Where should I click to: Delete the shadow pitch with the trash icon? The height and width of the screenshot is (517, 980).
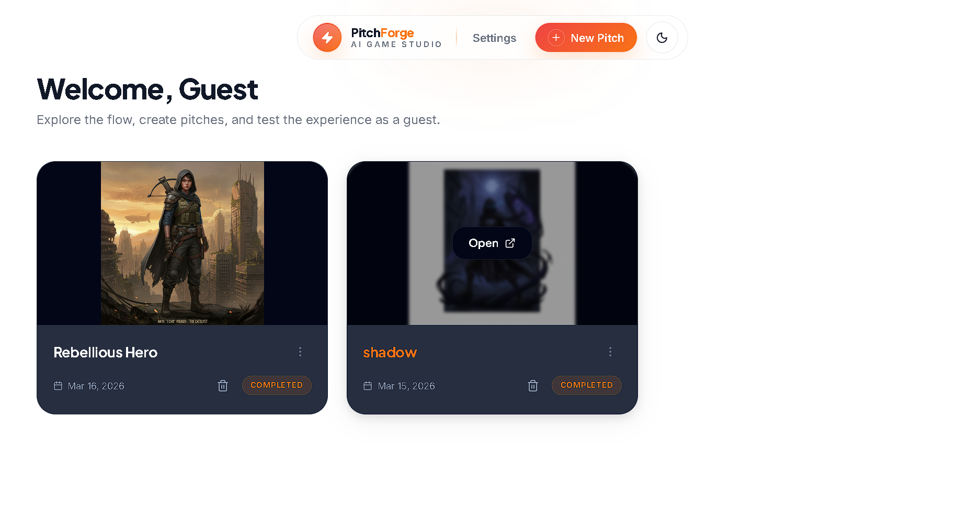533,386
